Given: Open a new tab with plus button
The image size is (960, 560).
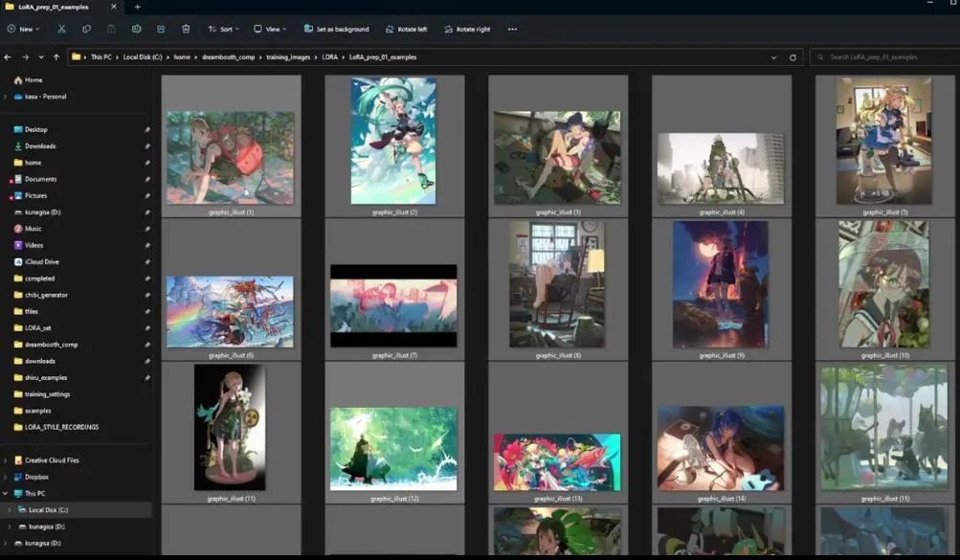Looking at the screenshot, I should pos(137,7).
